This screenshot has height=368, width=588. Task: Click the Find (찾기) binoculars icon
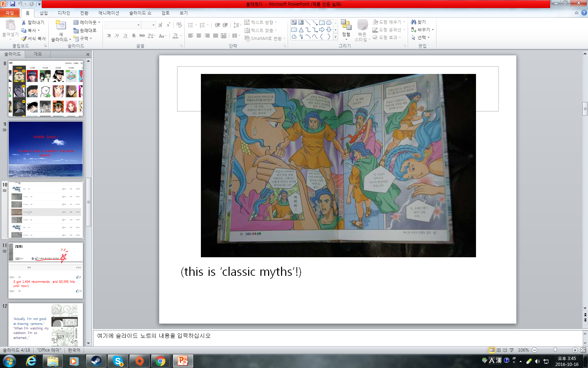click(x=414, y=22)
